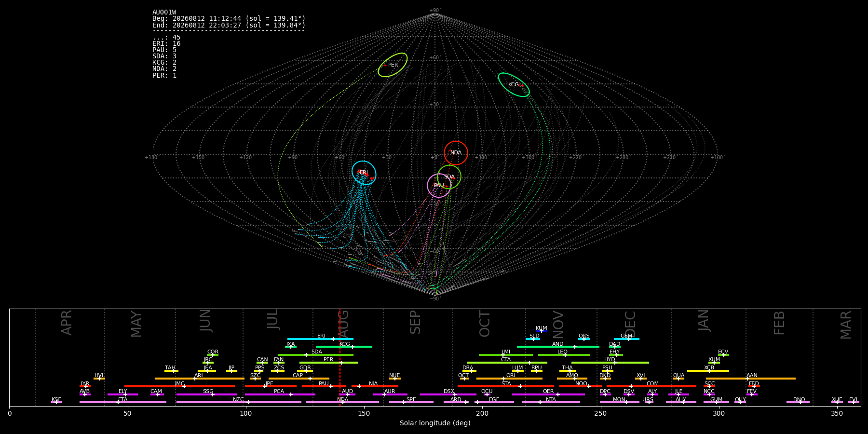Click the green KCG timeline bar

344,347
